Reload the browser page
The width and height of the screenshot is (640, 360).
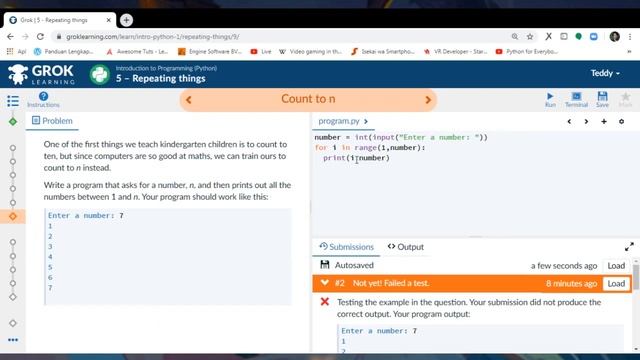40,37
